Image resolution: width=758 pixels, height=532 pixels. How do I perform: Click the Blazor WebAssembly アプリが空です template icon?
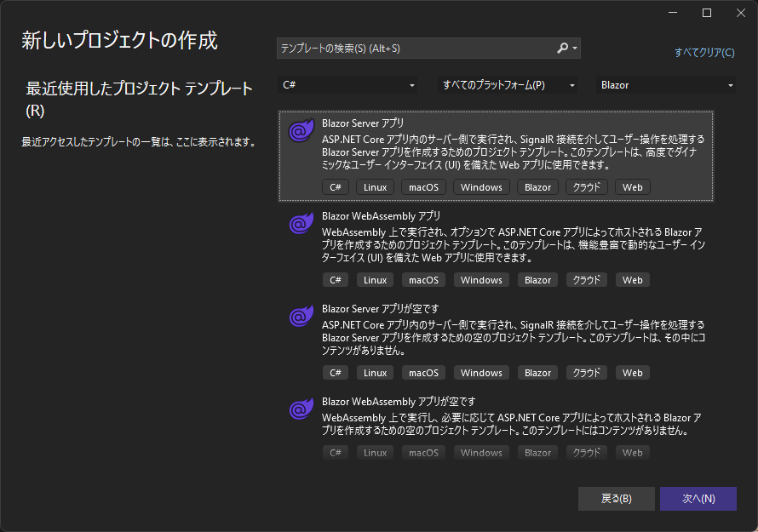coord(301,409)
